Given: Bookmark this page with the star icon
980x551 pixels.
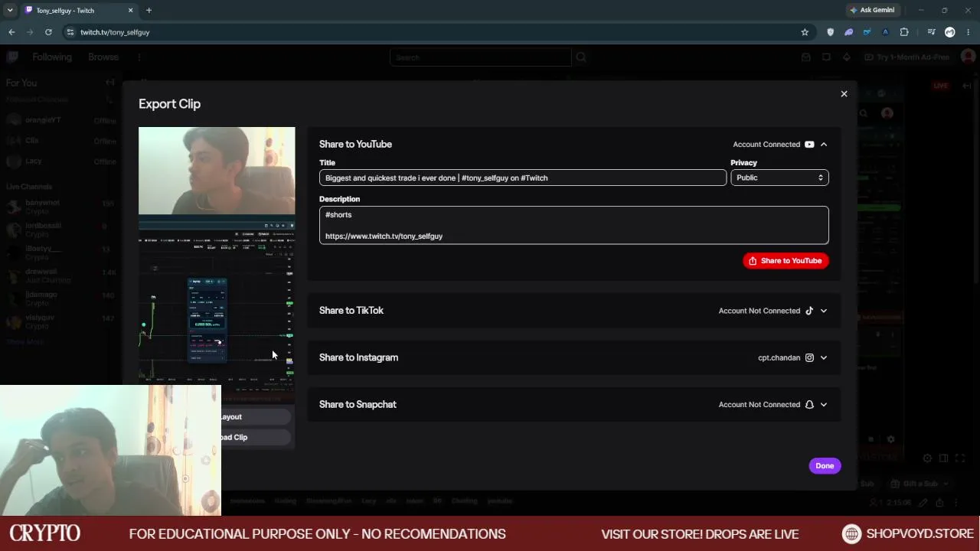Looking at the screenshot, I should [x=805, y=32].
